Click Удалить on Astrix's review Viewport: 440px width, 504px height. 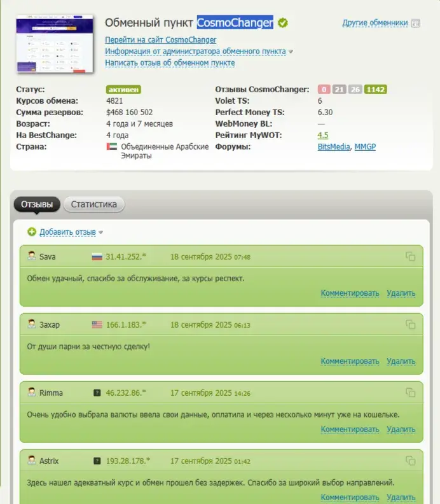pos(401,498)
